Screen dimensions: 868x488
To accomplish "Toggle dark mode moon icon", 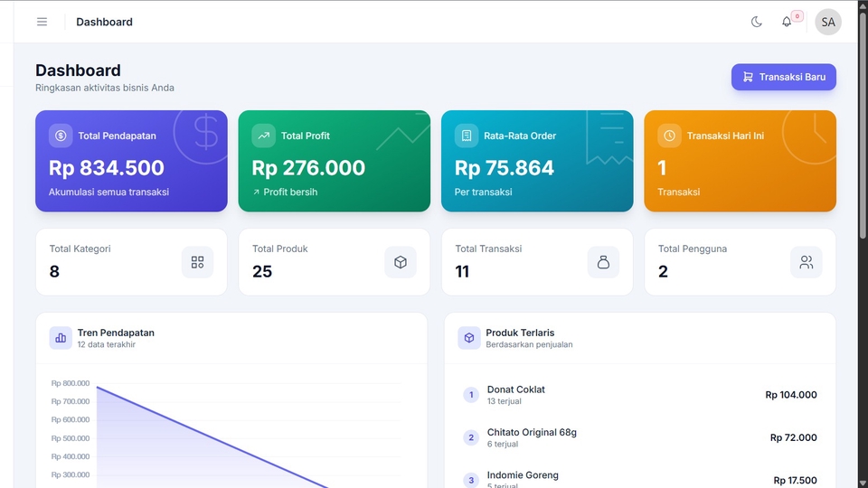I will [x=756, y=22].
